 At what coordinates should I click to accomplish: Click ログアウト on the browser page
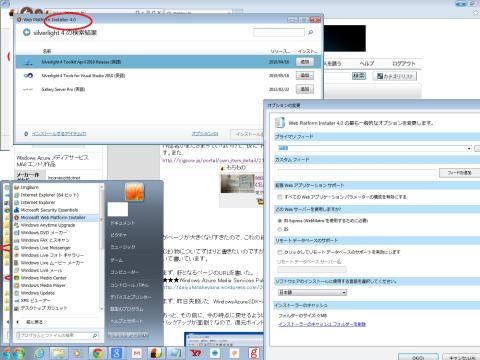[403, 63]
